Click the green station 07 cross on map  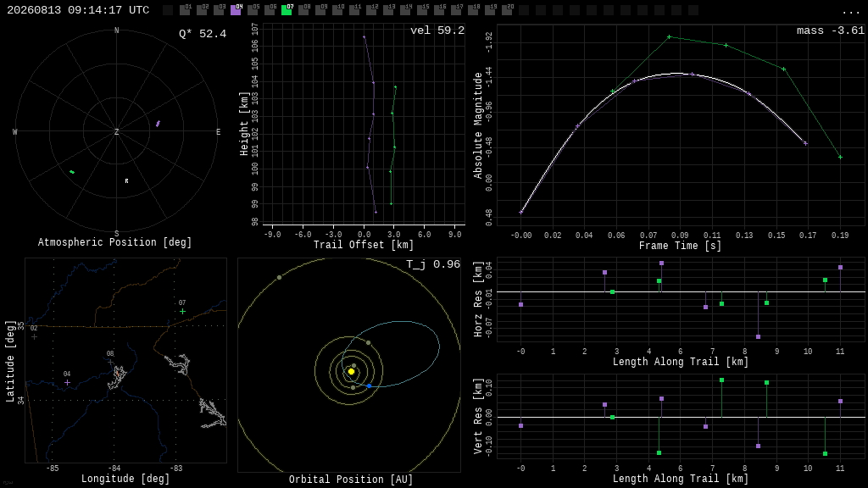183,312
